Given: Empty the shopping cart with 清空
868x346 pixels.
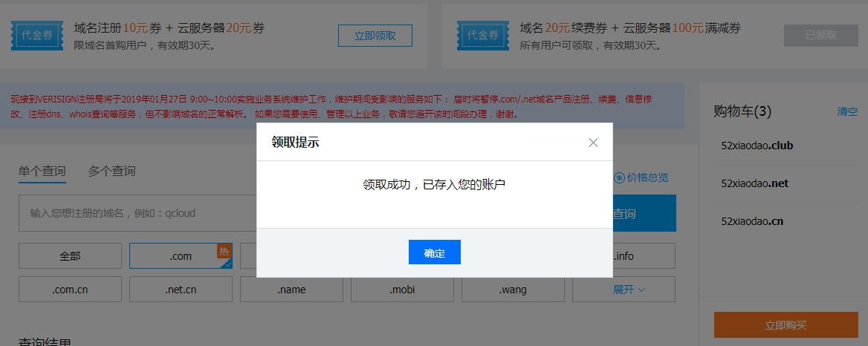Looking at the screenshot, I should coord(847,111).
